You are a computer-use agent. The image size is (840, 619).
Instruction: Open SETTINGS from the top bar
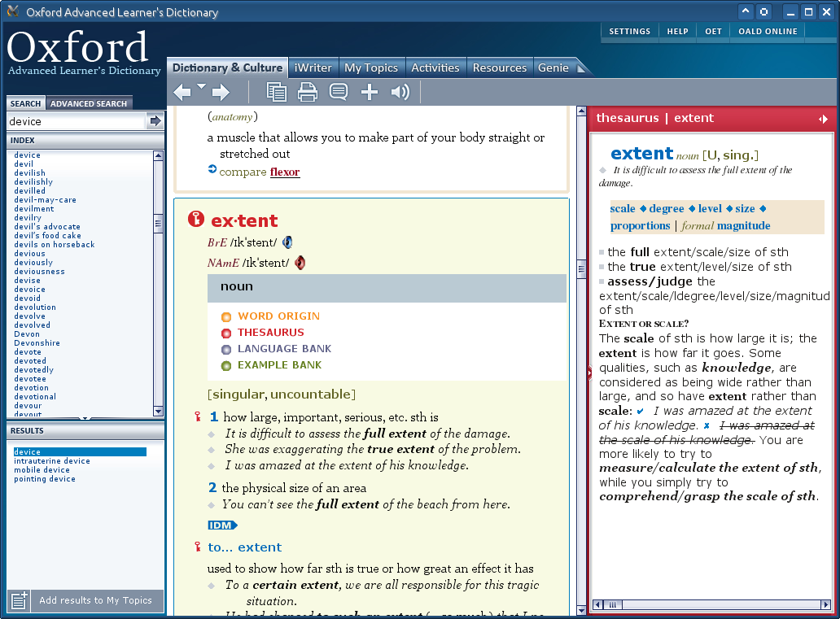pyautogui.click(x=629, y=31)
